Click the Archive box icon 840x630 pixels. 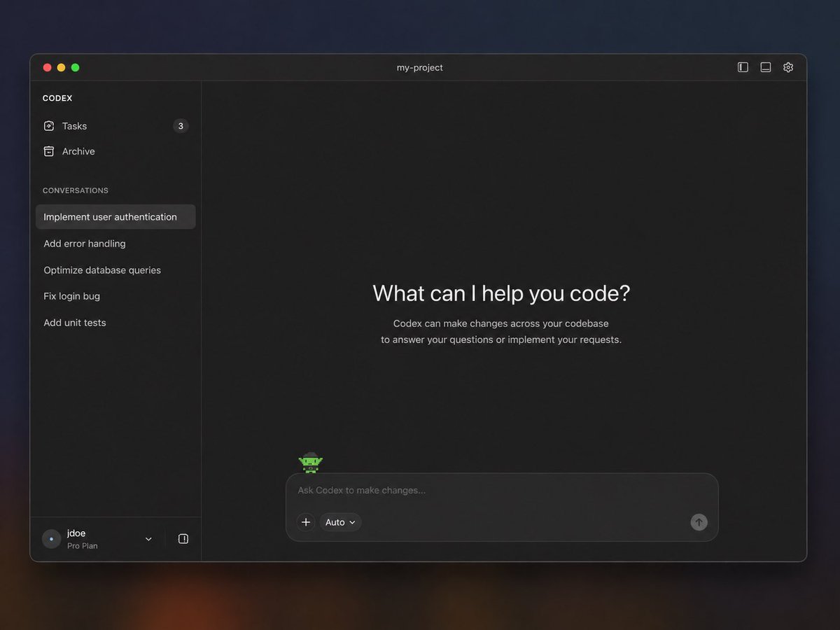49,151
